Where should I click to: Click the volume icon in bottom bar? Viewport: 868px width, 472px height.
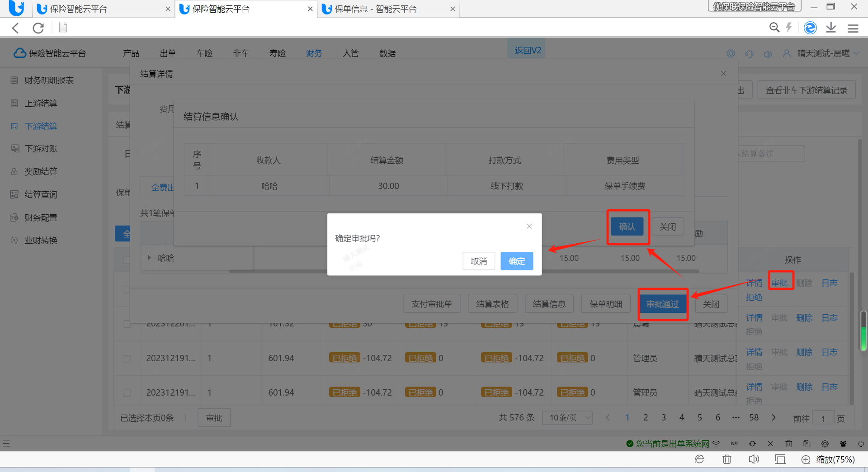(754, 459)
